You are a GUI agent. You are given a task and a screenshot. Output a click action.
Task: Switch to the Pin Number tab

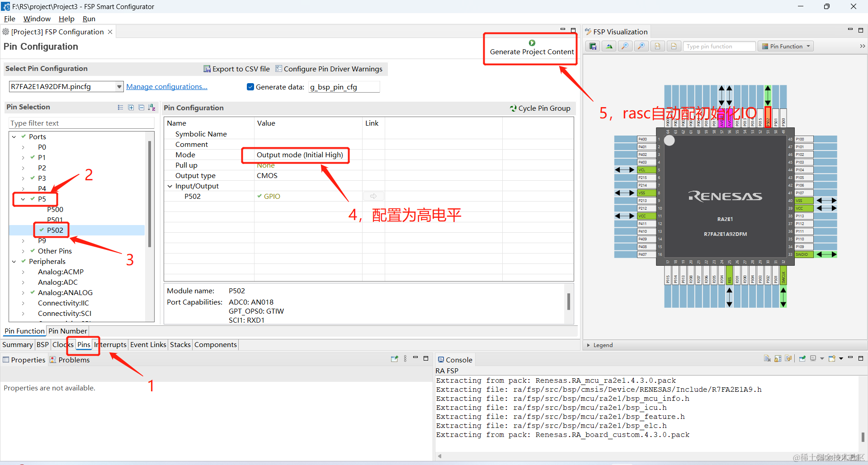[x=68, y=331]
